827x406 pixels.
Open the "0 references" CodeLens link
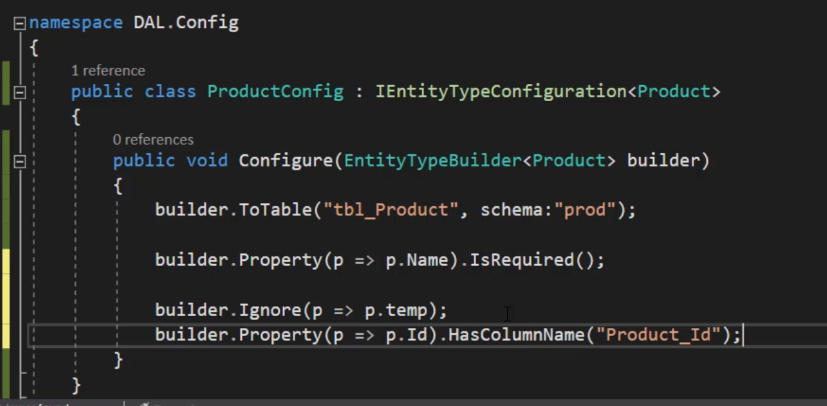(x=153, y=140)
